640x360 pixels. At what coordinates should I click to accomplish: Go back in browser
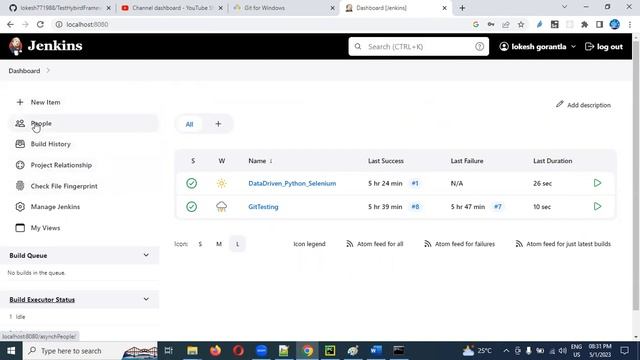[10, 24]
